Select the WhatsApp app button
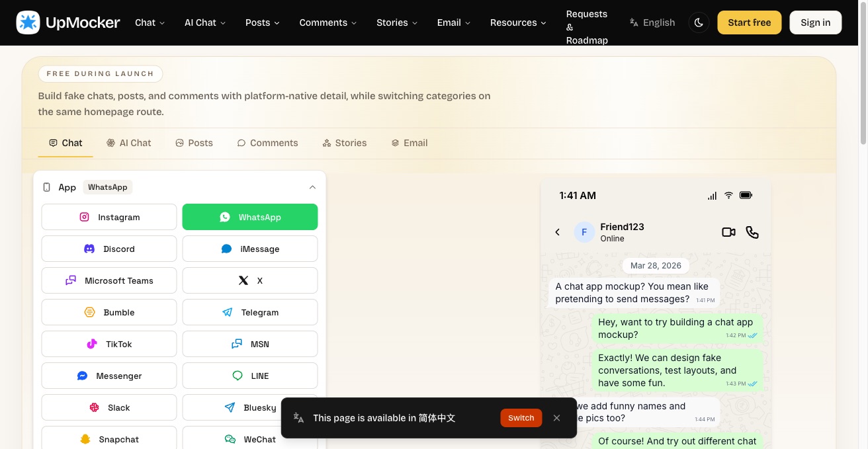This screenshot has width=868, height=449. (250, 217)
